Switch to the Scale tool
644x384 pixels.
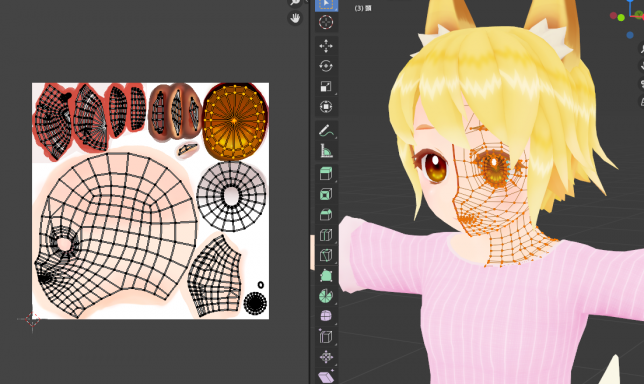(327, 87)
